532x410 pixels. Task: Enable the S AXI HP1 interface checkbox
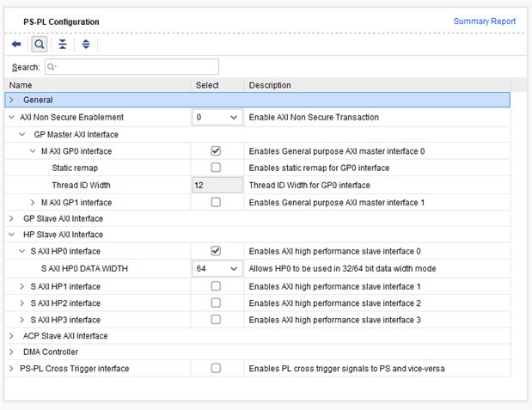point(216,285)
